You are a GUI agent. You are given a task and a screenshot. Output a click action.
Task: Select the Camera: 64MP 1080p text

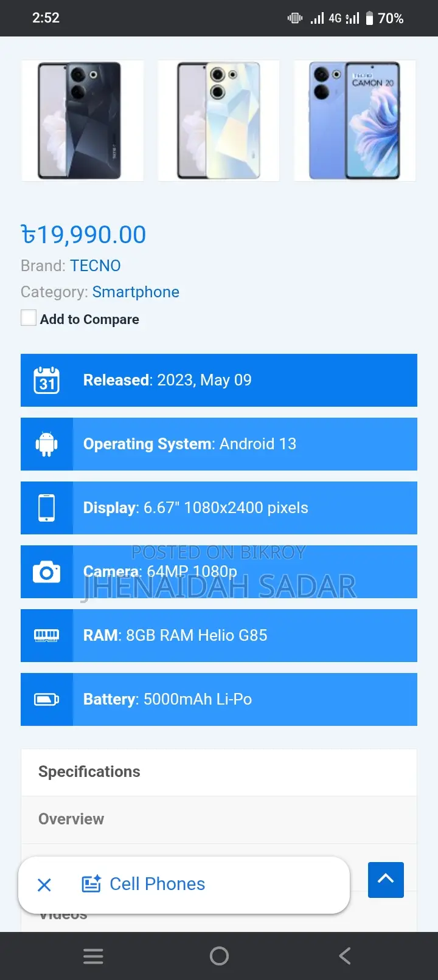[160, 571]
